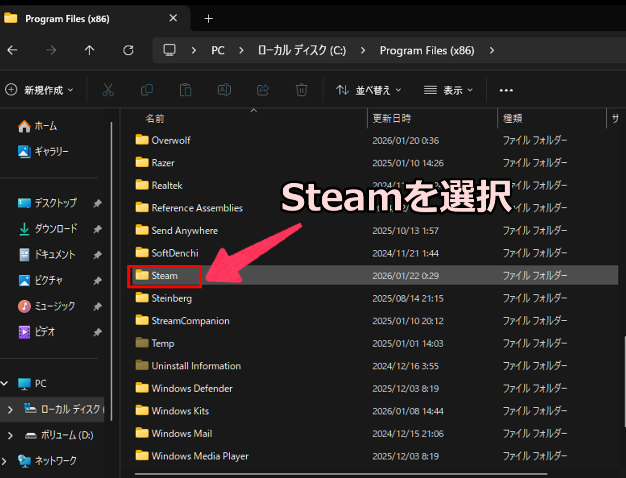Select the Steam folder
The height and width of the screenshot is (478, 626).
pos(164,275)
